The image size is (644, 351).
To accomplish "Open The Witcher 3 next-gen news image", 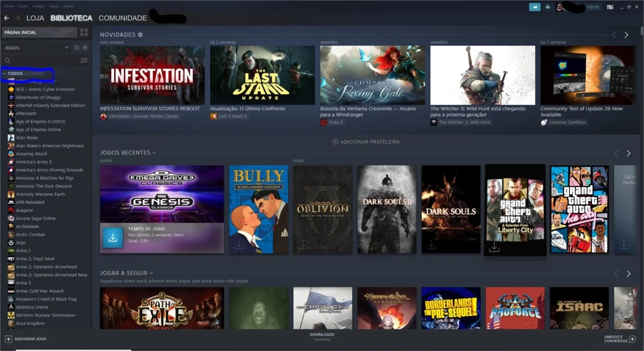I will coord(483,75).
